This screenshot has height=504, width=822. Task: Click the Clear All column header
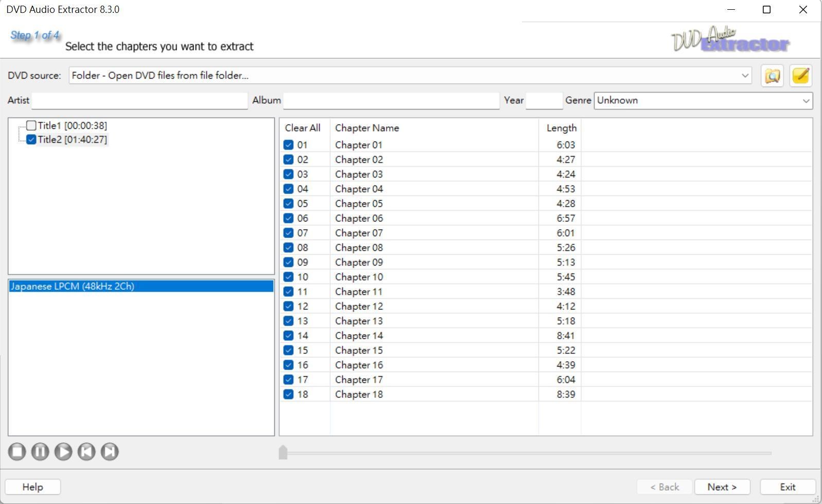[303, 128]
